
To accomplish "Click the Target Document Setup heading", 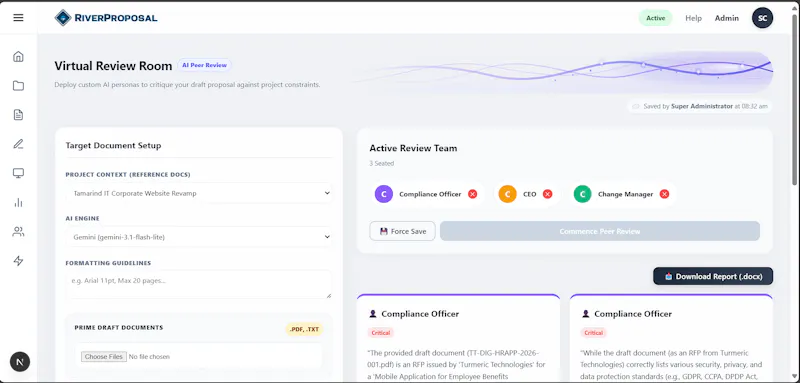I will 113,145.
